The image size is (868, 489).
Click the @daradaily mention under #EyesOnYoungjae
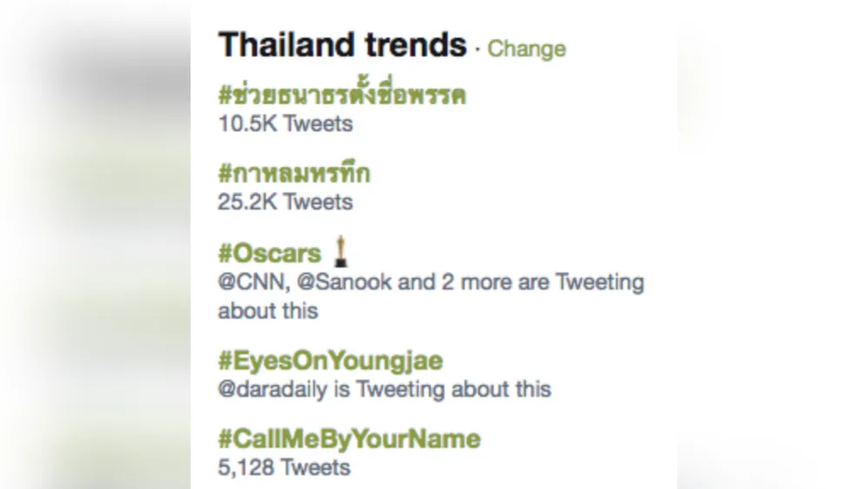pos(273,389)
